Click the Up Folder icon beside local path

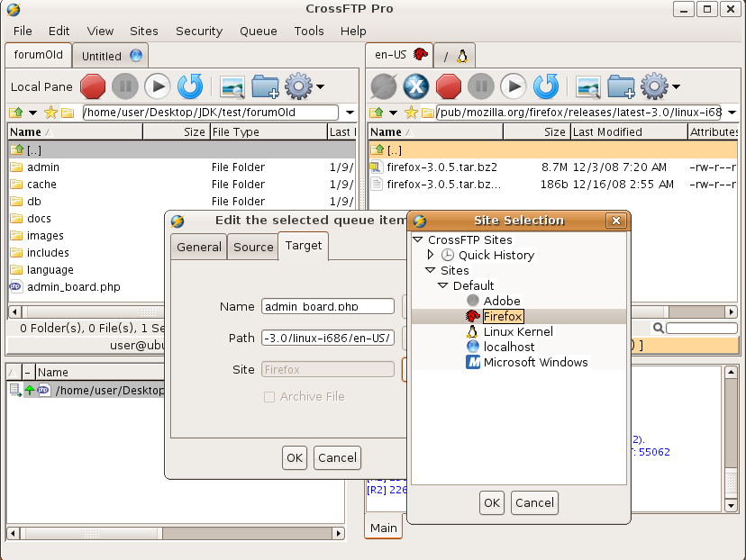16,113
